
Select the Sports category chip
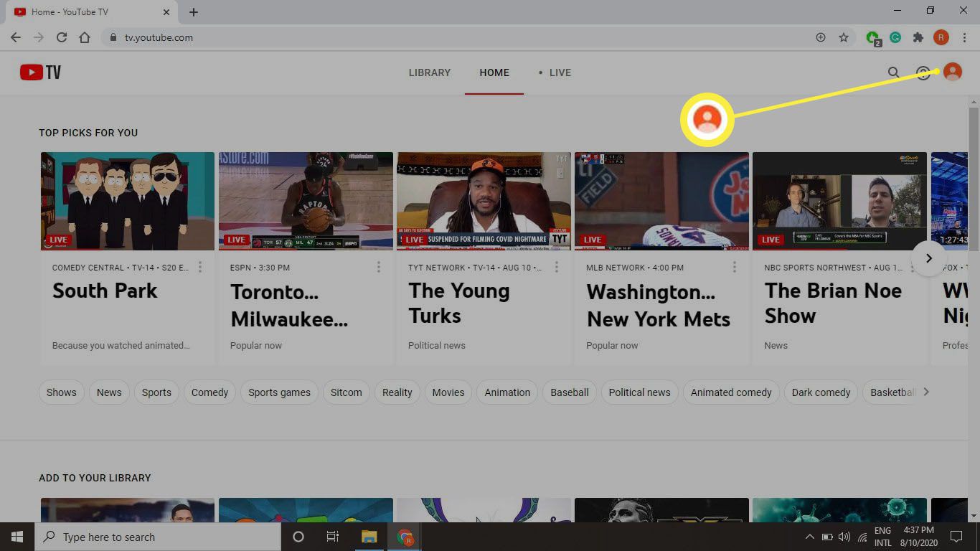point(156,392)
